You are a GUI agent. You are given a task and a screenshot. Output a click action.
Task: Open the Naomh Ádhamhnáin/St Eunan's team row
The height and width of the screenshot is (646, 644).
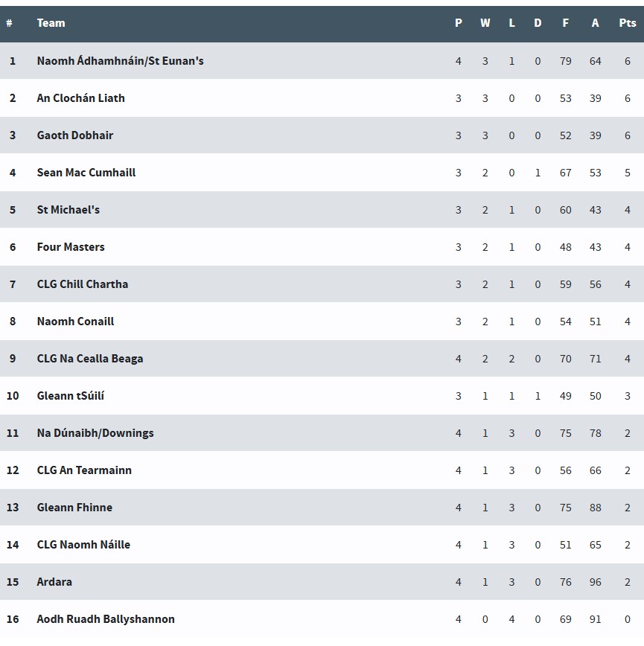(x=322, y=61)
